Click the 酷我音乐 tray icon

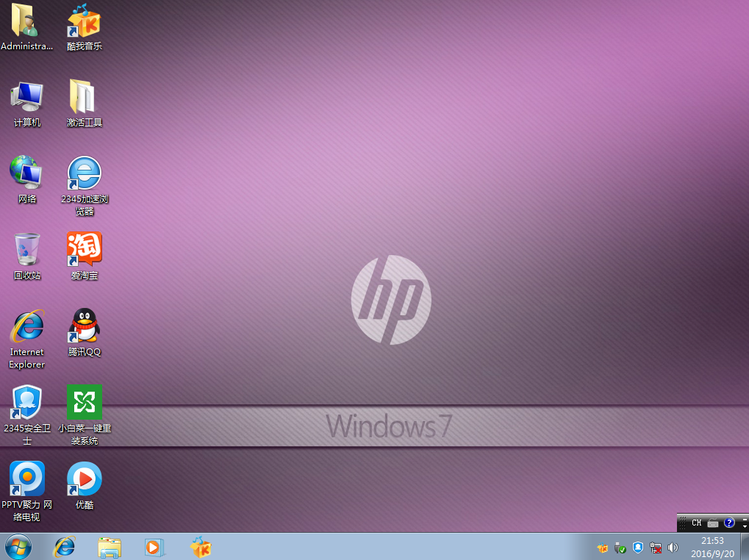tap(603, 548)
